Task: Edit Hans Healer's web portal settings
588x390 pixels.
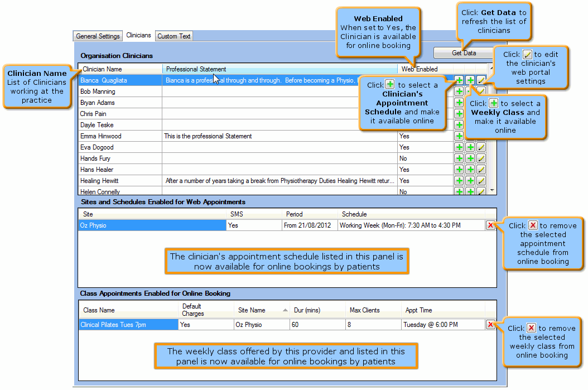Action: 481,170
